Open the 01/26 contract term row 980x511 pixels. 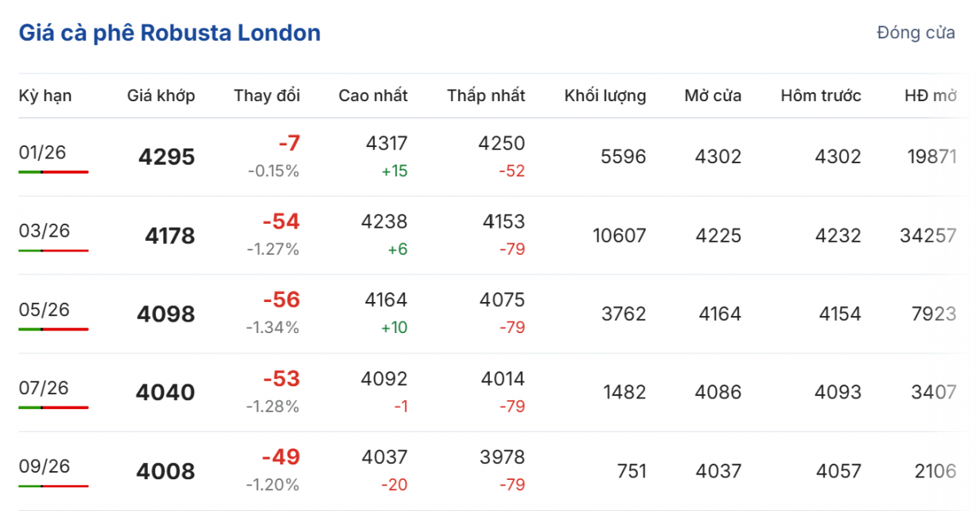[x=42, y=152]
